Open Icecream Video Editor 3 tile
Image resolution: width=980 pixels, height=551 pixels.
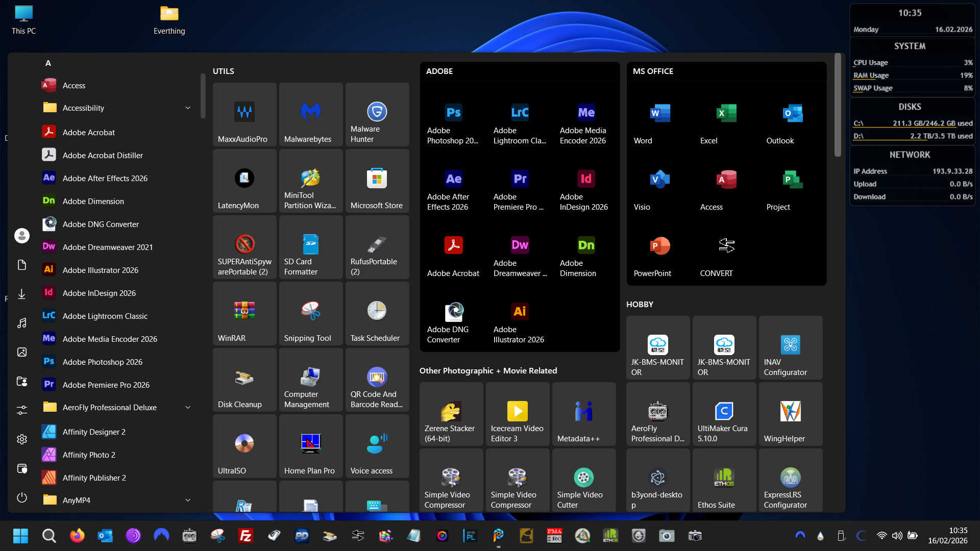point(517,414)
